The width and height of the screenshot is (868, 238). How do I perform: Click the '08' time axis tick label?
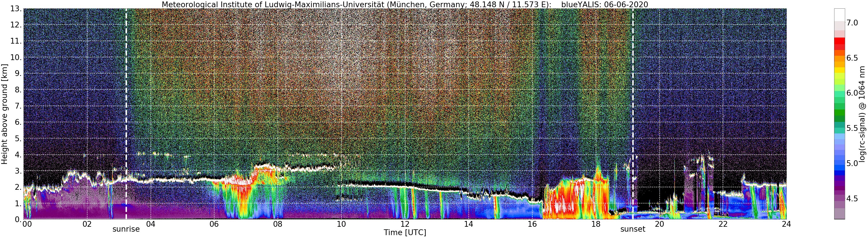(x=278, y=224)
